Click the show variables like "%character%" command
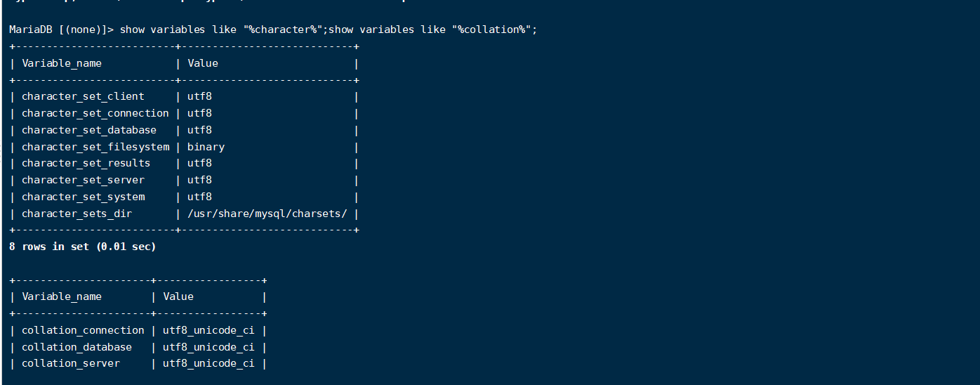Image resolution: width=980 pixels, height=385 pixels. [222, 30]
